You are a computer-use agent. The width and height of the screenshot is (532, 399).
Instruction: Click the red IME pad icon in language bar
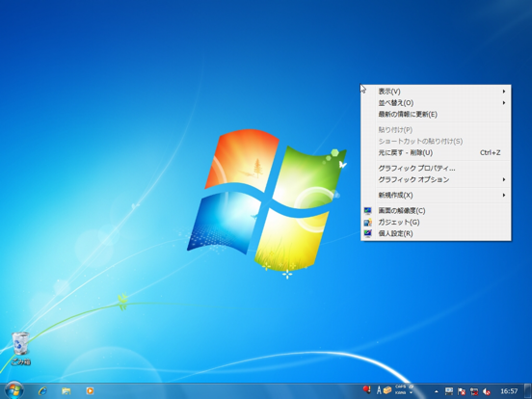(x=366, y=389)
